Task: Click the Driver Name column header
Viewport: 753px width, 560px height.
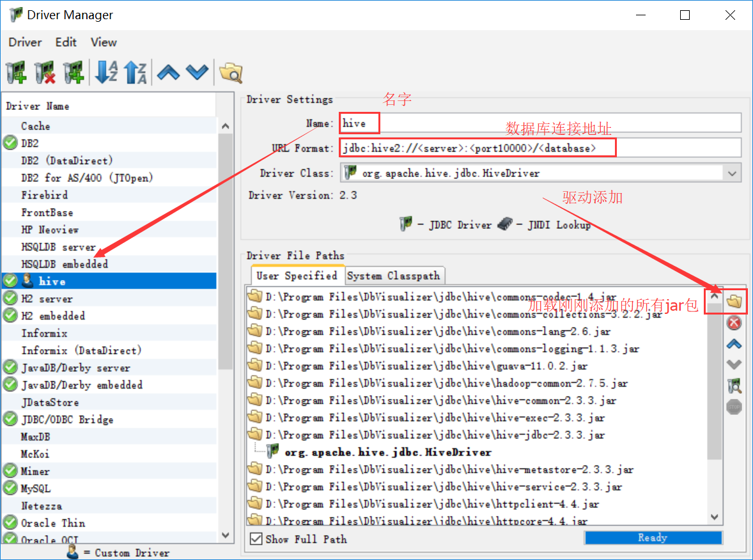Action: (x=109, y=105)
